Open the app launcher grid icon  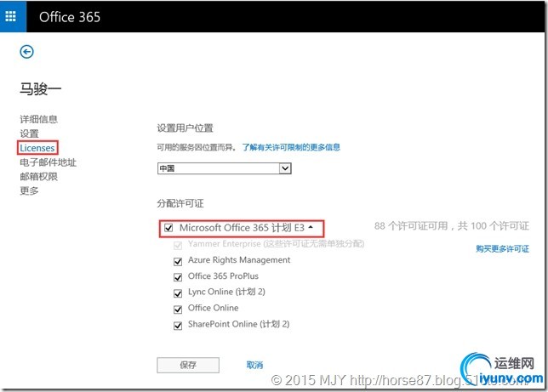[x=10, y=16]
